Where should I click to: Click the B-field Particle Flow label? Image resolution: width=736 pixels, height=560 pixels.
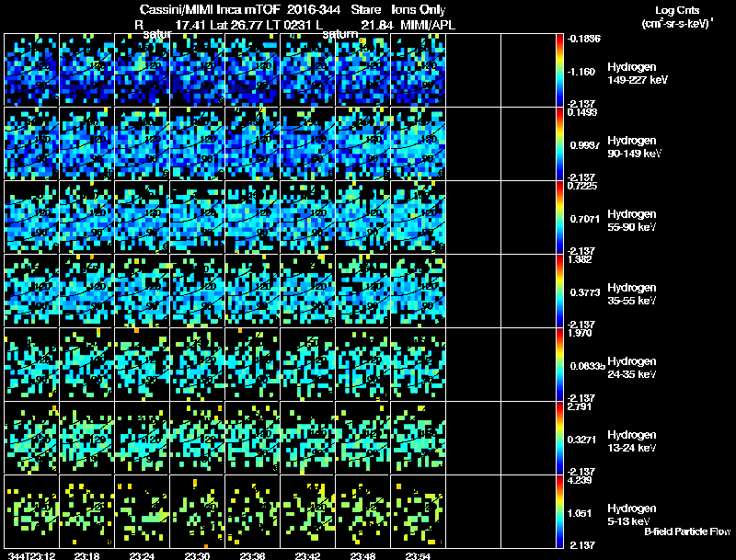(x=687, y=531)
